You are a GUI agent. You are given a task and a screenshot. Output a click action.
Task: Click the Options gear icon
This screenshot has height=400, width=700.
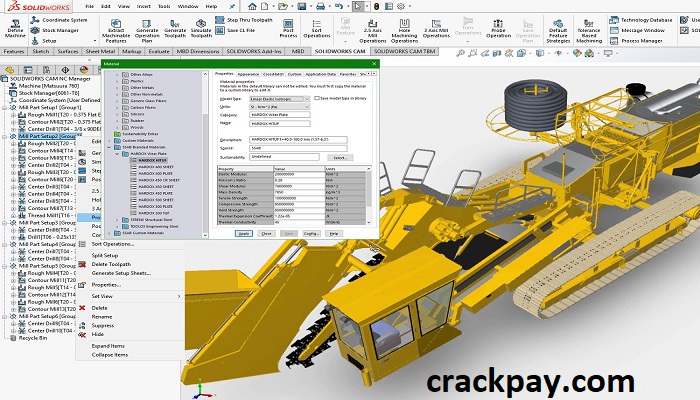coord(400,6)
